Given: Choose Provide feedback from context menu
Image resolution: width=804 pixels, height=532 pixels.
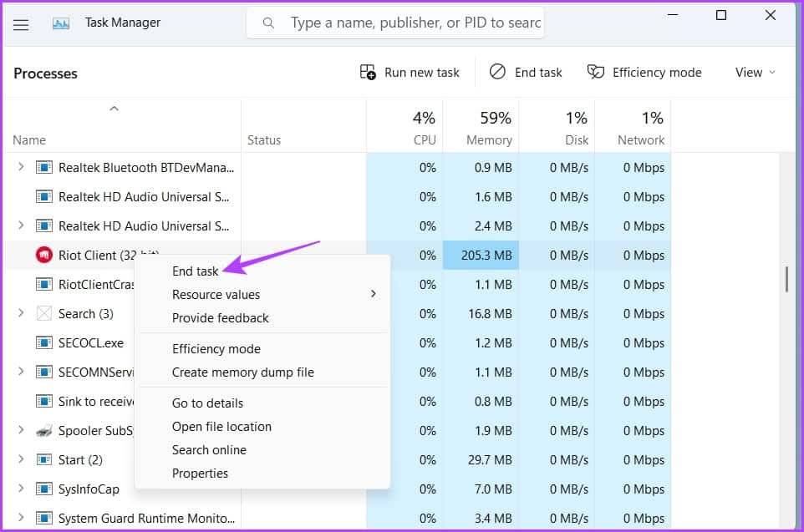Looking at the screenshot, I should click(220, 317).
